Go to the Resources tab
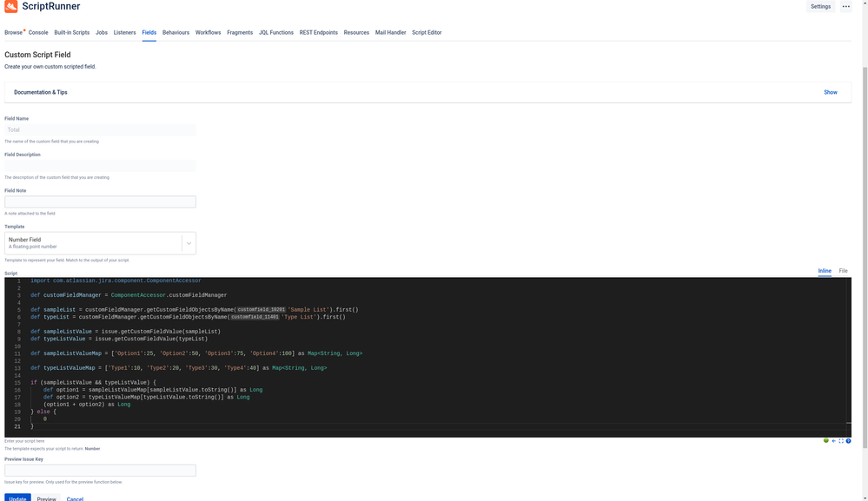 [356, 33]
